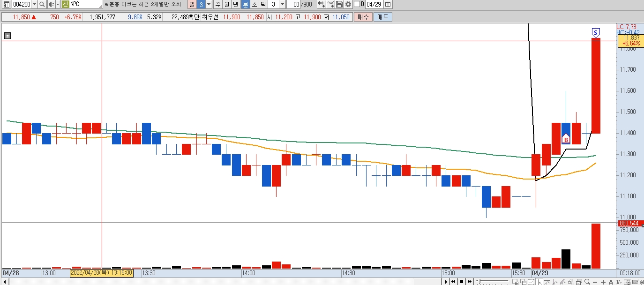
Task: Click the candle spacing settings icon
Action: click(x=321, y=4)
